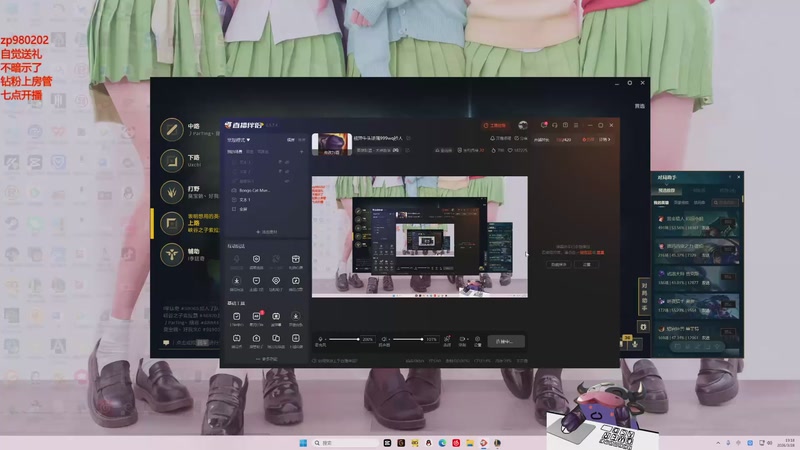Image resolution: width=800 pixels, height=450 pixels.
Task: Mute the microphone icon beside first slider
Action: [x=320, y=339]
